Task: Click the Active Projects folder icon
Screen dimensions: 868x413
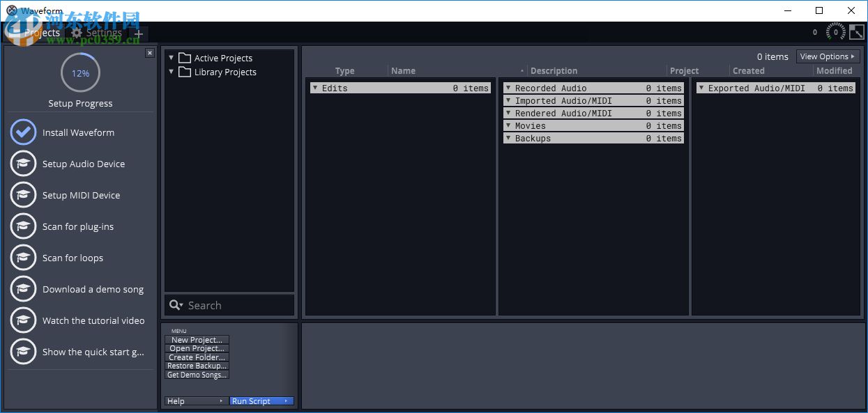Action: [184, 58]
